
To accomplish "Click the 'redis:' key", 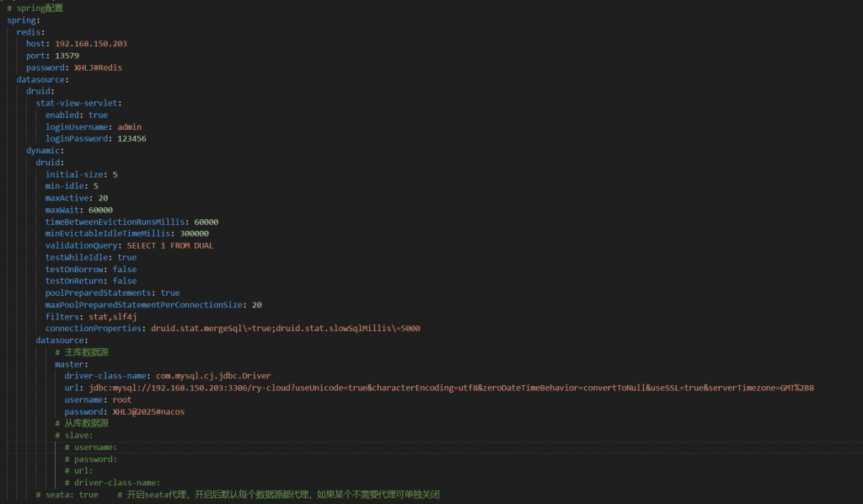I will tap(31, 32).
